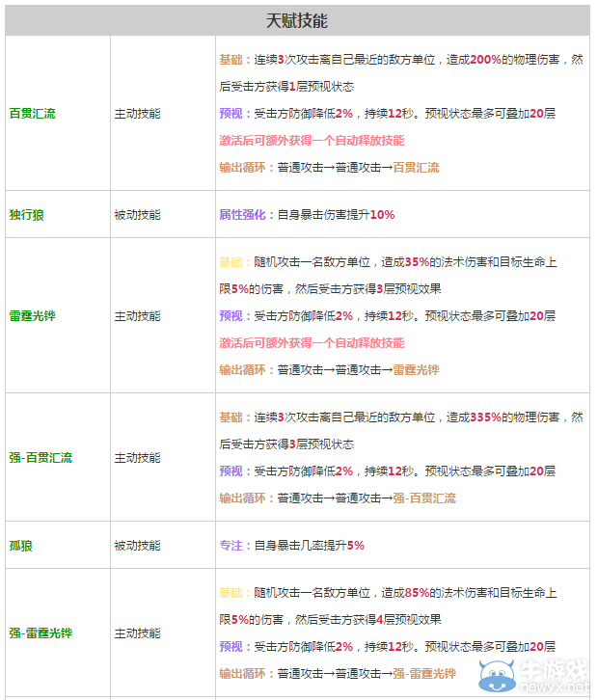
Task: Click 激活后可额外获得 line under 雷霆光铧
Action: pyautogui.click(x=312, y=343)
